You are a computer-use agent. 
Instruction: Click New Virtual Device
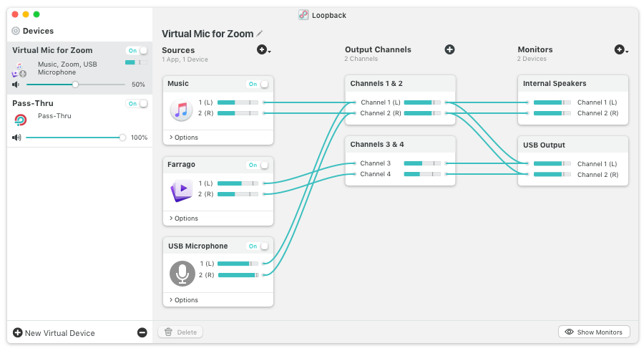click(54, 333)
